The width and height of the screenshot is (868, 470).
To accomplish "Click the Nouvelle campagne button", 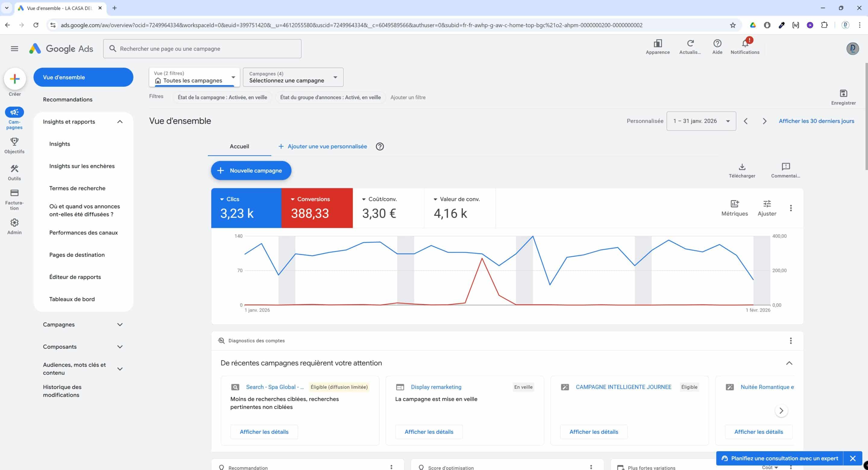I will [x=251, y=170].
